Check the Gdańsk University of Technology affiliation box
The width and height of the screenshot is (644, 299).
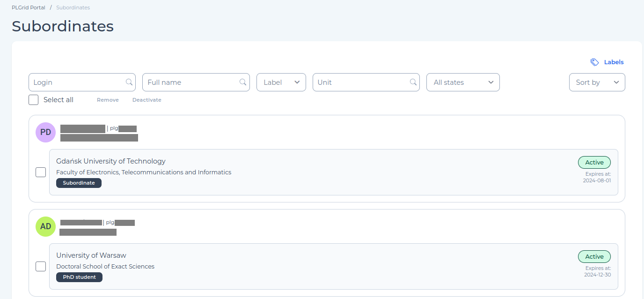(x=41, y=172)
